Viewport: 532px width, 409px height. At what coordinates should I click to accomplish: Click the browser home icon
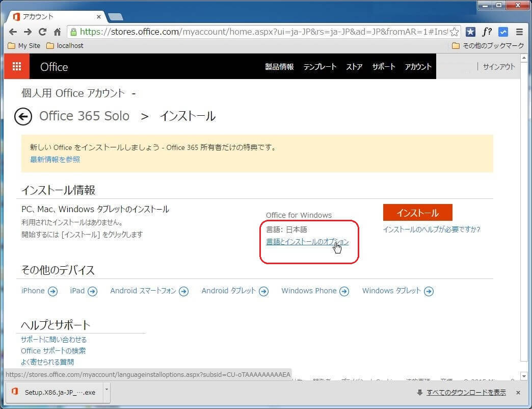click(x=58, y=32)
